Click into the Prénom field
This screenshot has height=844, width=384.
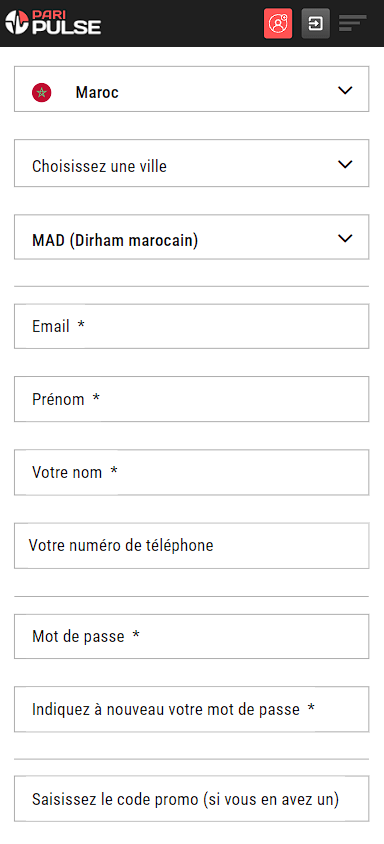click(x=192, y=399)
